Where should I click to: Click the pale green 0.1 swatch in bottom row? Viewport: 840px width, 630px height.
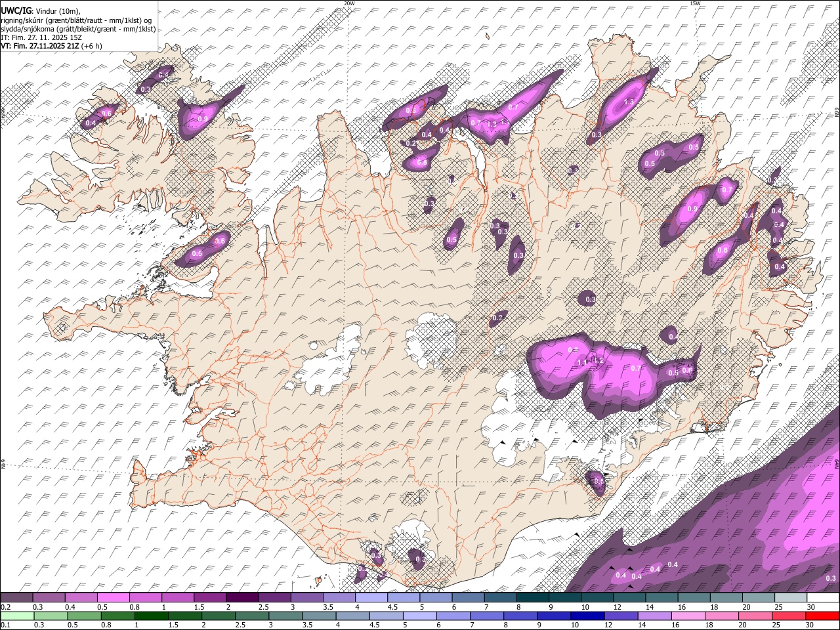(16, 616)
